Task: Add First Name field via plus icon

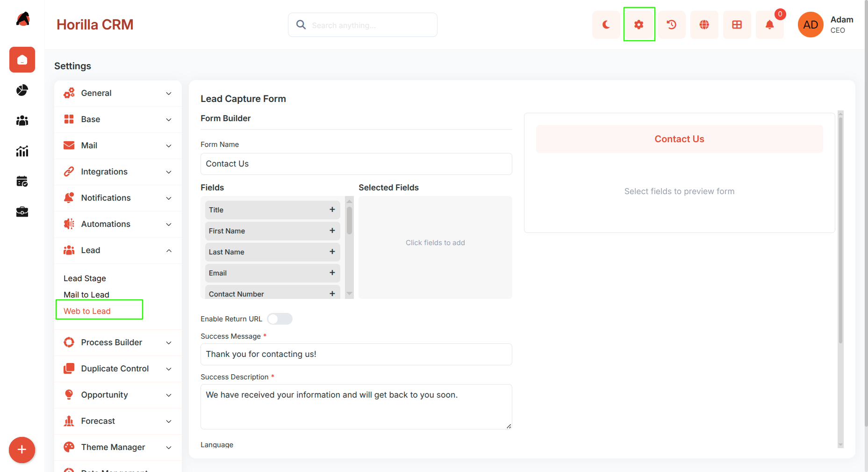Action: tap(332, 231)
